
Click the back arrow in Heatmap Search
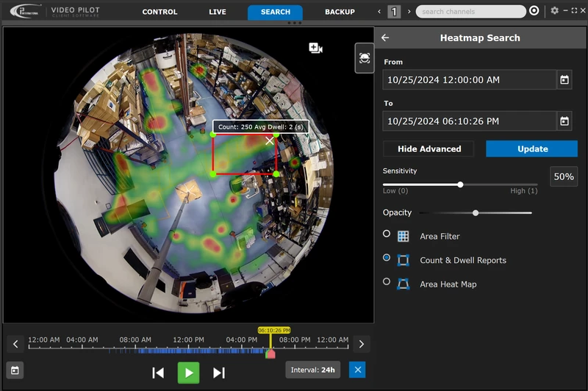pos(385,37)
